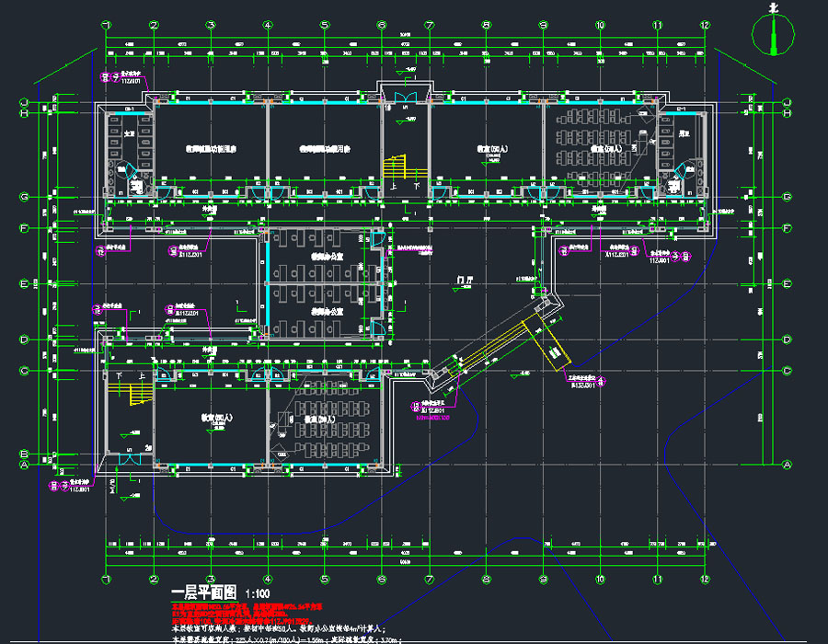Click axis bubble 7 in the top grid row

(x=430, y=25)
